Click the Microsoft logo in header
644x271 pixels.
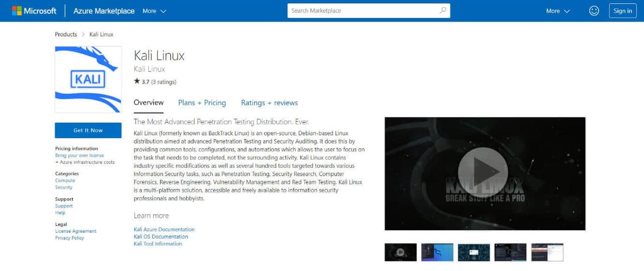[x=34, y=11]
